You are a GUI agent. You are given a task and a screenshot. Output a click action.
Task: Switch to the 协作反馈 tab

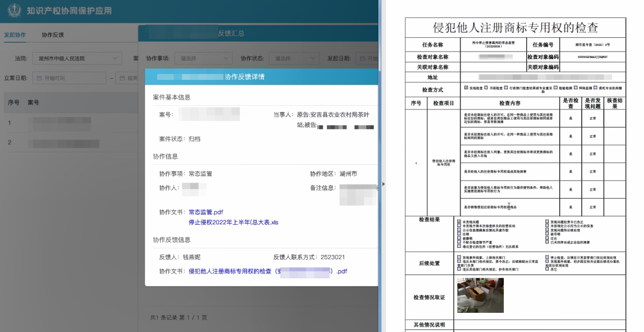53,35
